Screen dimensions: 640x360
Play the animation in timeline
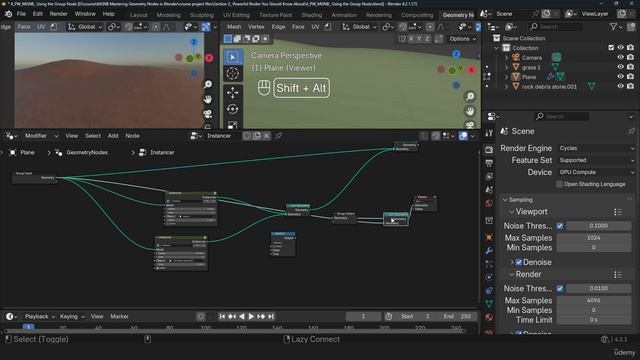(251, 316)
